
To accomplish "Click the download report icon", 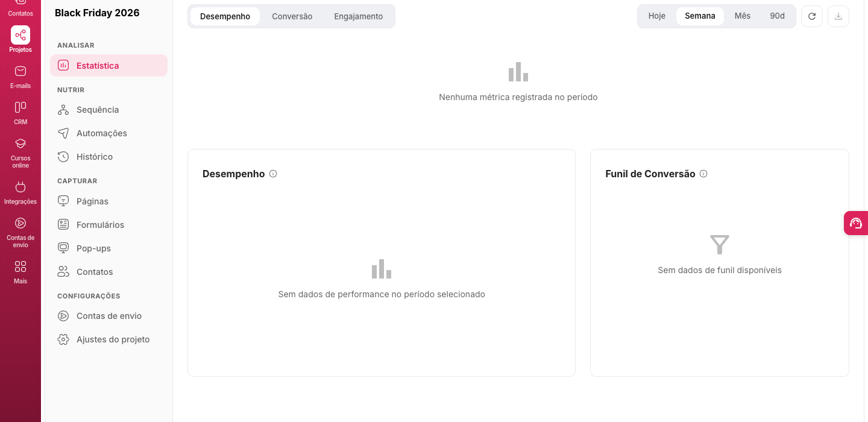I will pyautogui.click(x=838, y=16).
